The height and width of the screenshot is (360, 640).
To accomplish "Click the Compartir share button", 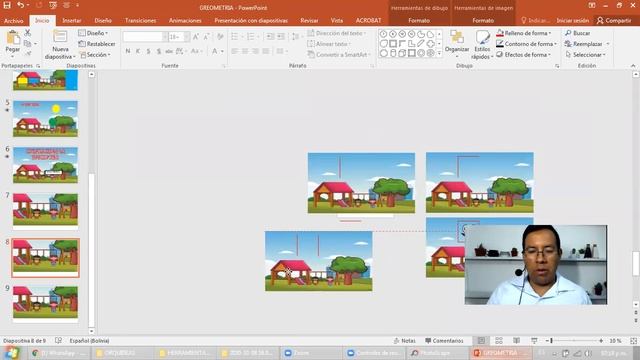I will 614,20.
